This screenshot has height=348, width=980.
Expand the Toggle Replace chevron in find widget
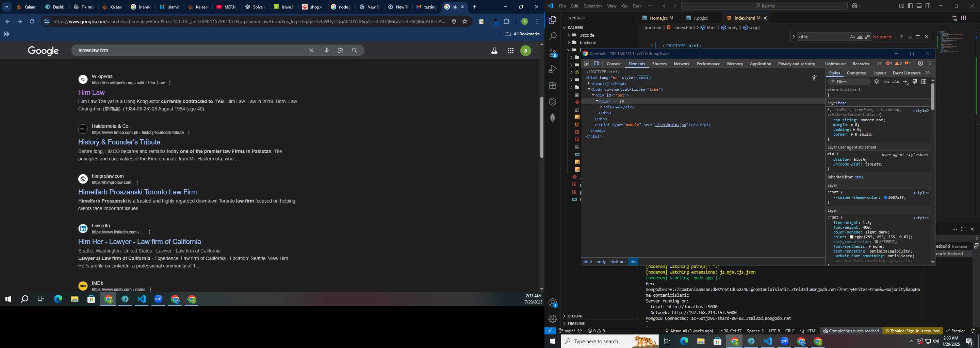(794, 37)
